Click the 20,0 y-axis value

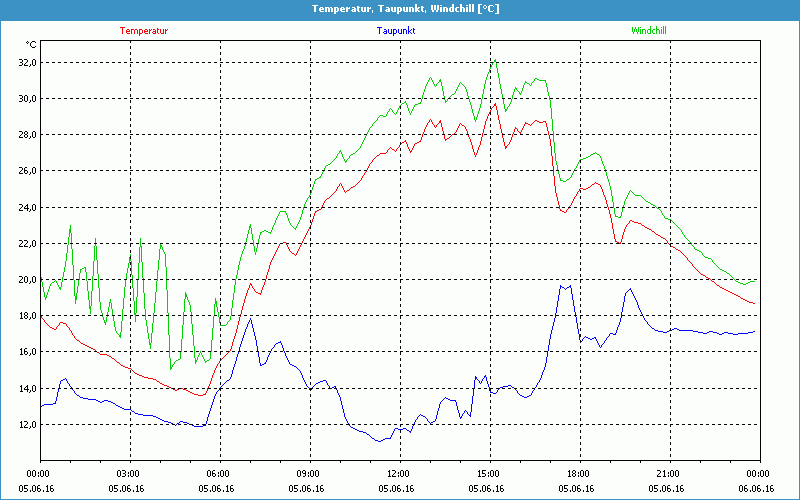pos(28,280)
